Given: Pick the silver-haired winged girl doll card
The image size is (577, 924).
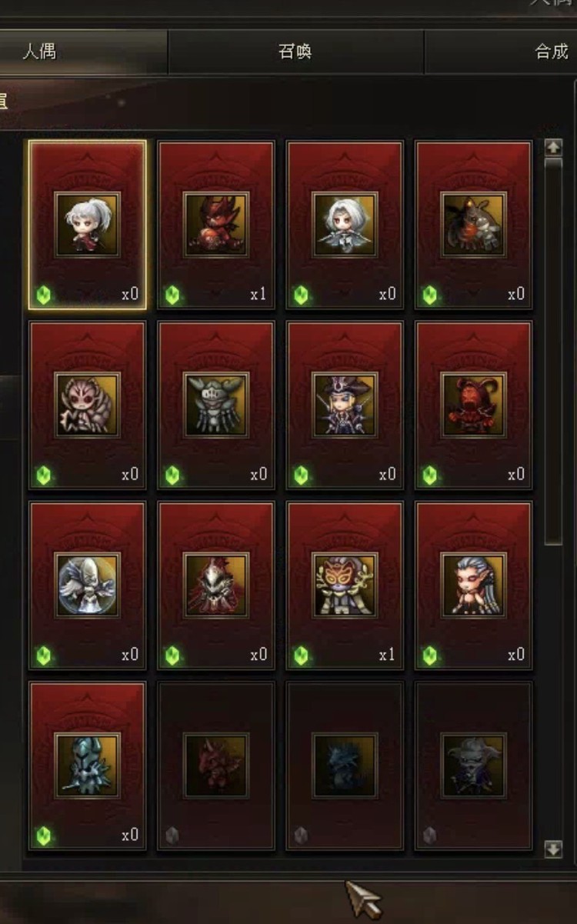Looking at the screenshot, I should click(345, 225).
